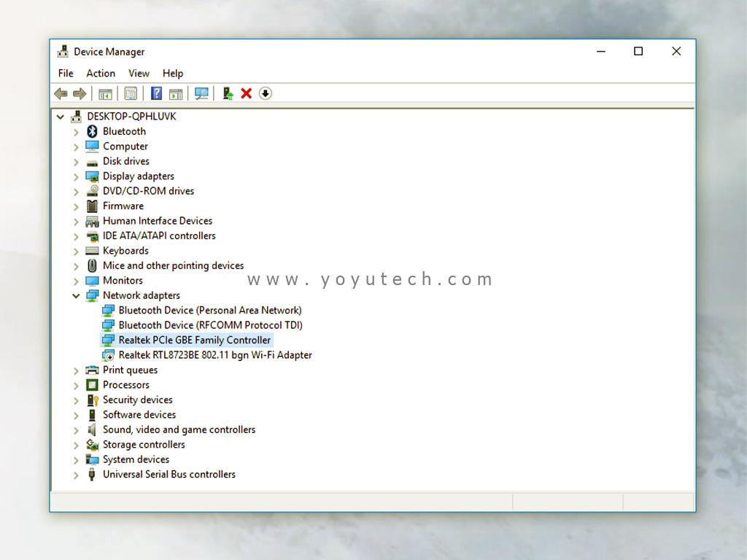Click the Sound controllers speaker icon
This screenshot has width=747, height=560.
pyautogui.click(x=92, y=429)
